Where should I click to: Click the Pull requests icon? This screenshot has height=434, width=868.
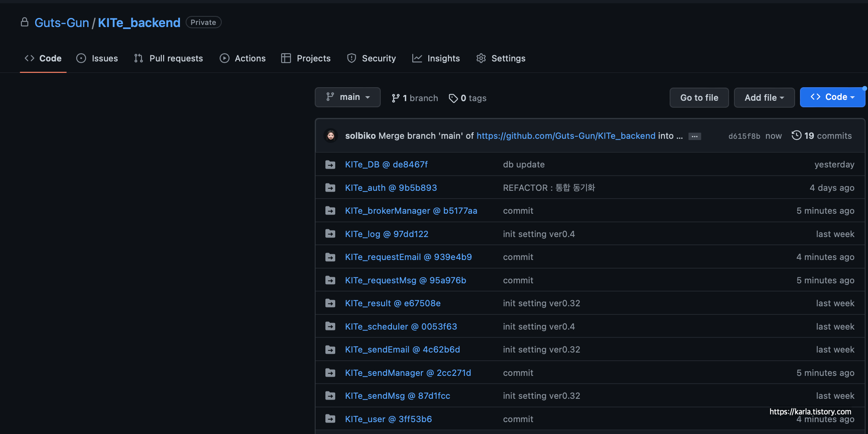[x=139, y=58]
